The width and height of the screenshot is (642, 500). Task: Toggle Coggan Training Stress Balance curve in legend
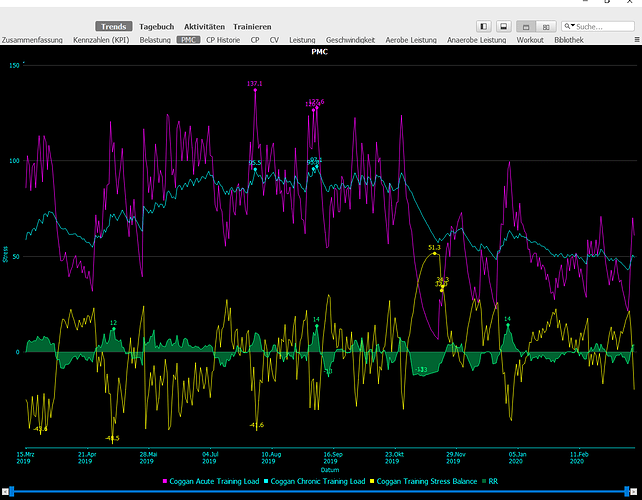tap(423, 481)
